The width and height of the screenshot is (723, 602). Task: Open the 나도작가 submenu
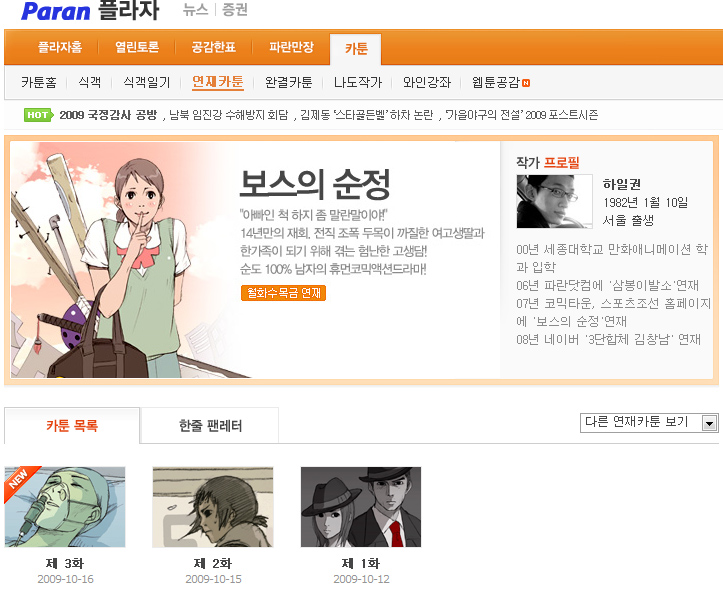point(358,83)
